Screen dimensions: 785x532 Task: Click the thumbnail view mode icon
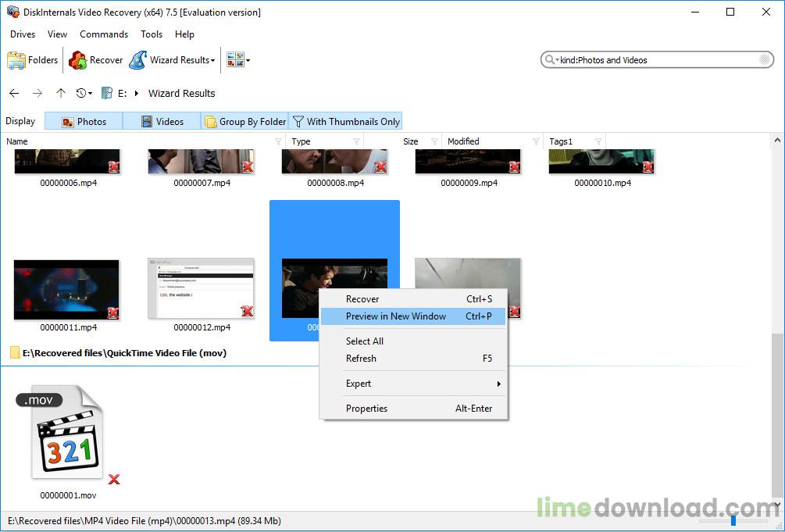point(235,60)
